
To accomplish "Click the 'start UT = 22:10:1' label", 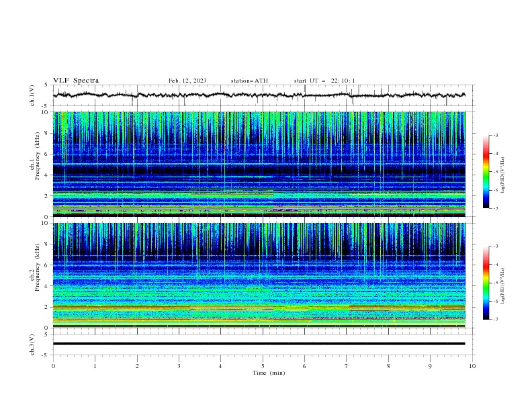I will click(x=324, y=81).
